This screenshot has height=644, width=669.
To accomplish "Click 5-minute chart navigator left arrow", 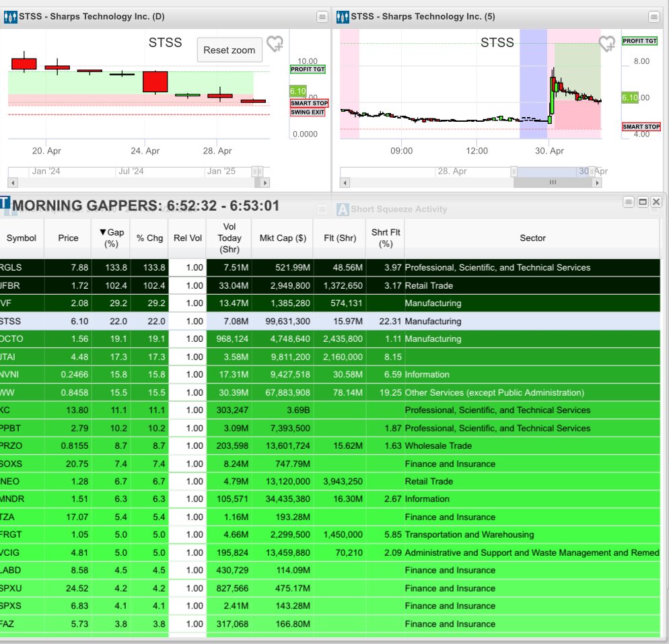I will [345, 182].
